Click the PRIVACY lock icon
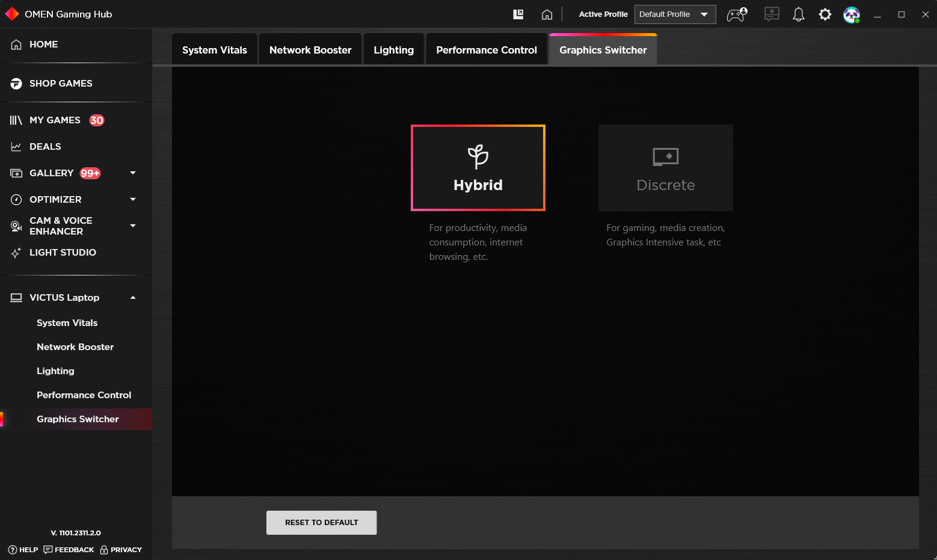937x560 pixels. click(104, 550)
